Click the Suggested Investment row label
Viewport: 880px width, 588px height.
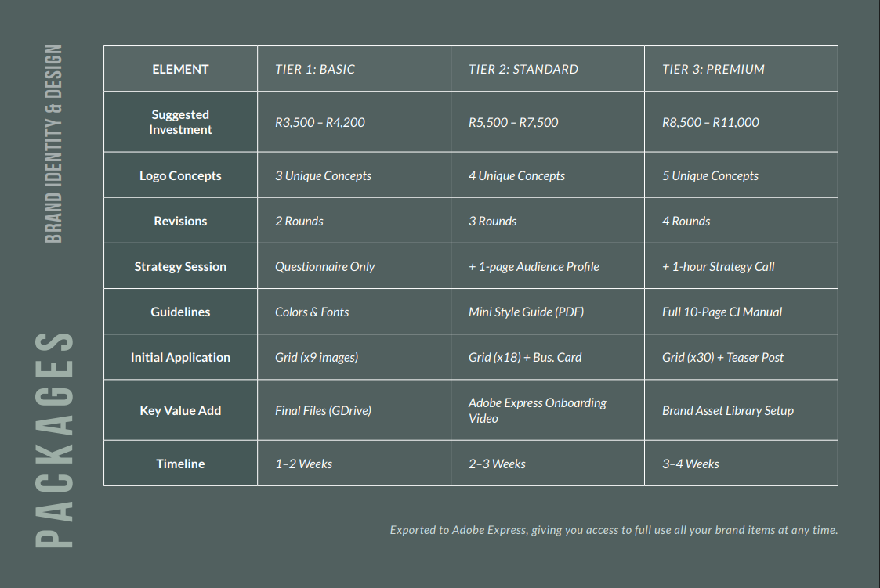coord(180,122)
